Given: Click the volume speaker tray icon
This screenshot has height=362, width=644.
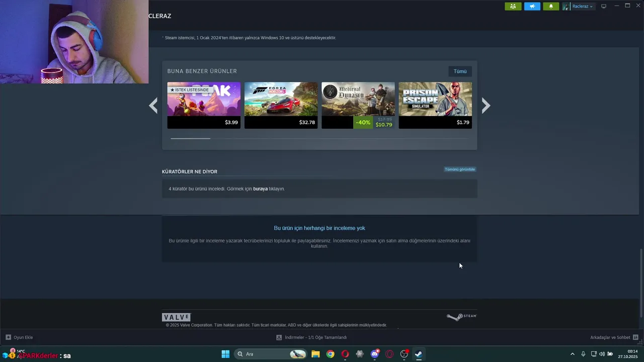Looking at the screenshot, I should pos(602,354).
